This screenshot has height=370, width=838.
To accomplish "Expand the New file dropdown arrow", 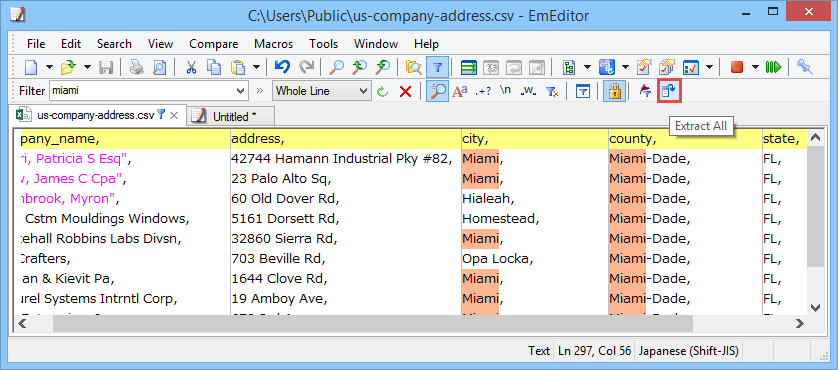I will point(49,67).
